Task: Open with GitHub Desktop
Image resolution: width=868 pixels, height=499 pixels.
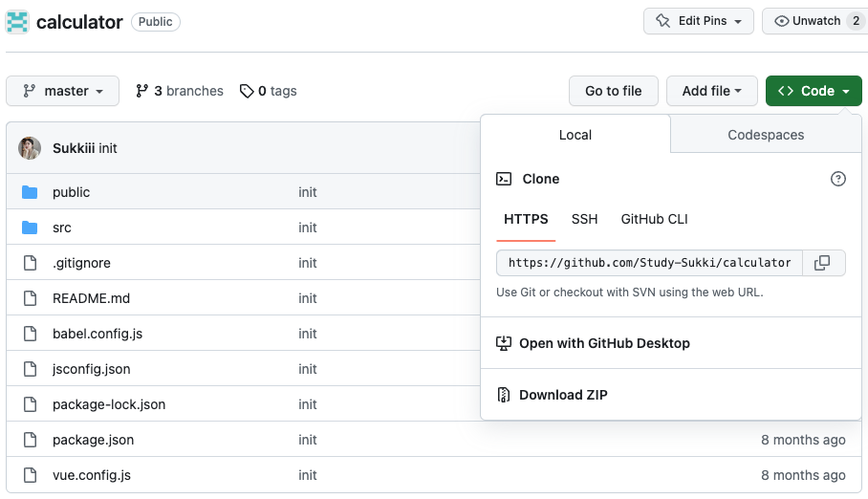Action: 604,343
